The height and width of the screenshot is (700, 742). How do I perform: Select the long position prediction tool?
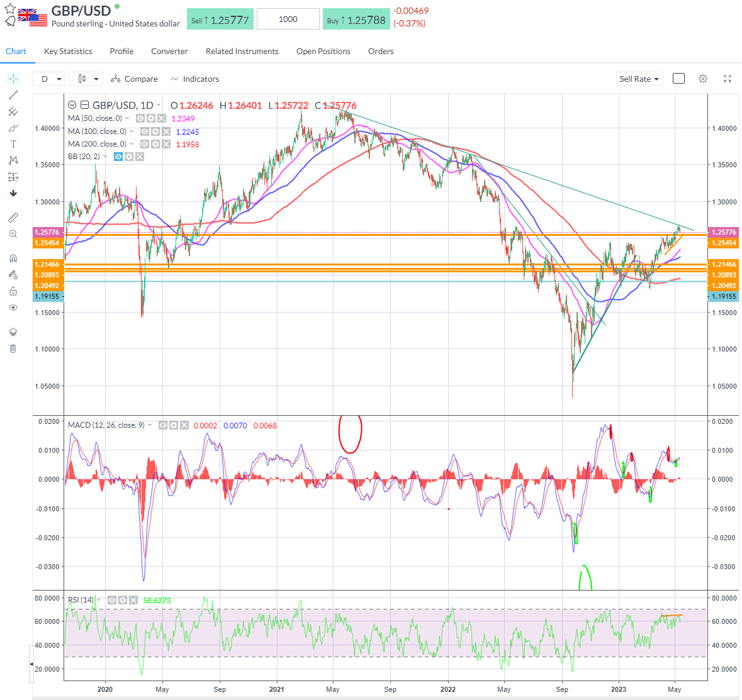point(13,177)
